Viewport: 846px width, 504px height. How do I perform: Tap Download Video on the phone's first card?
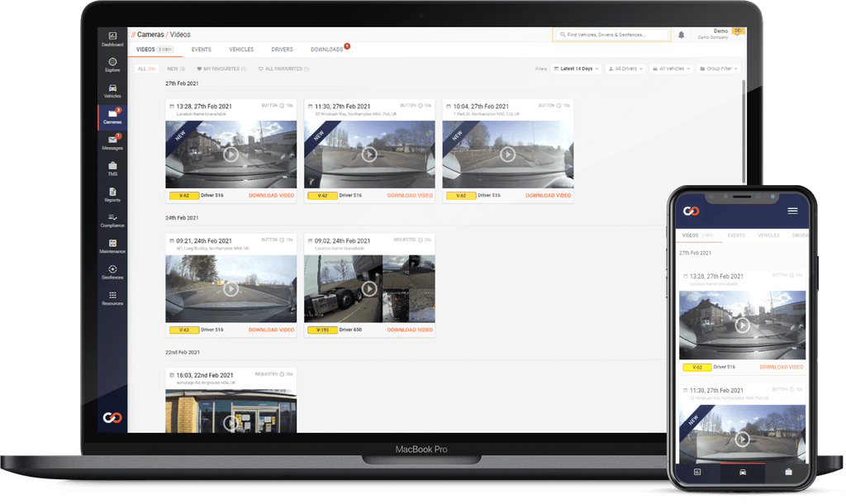[782, 367]
